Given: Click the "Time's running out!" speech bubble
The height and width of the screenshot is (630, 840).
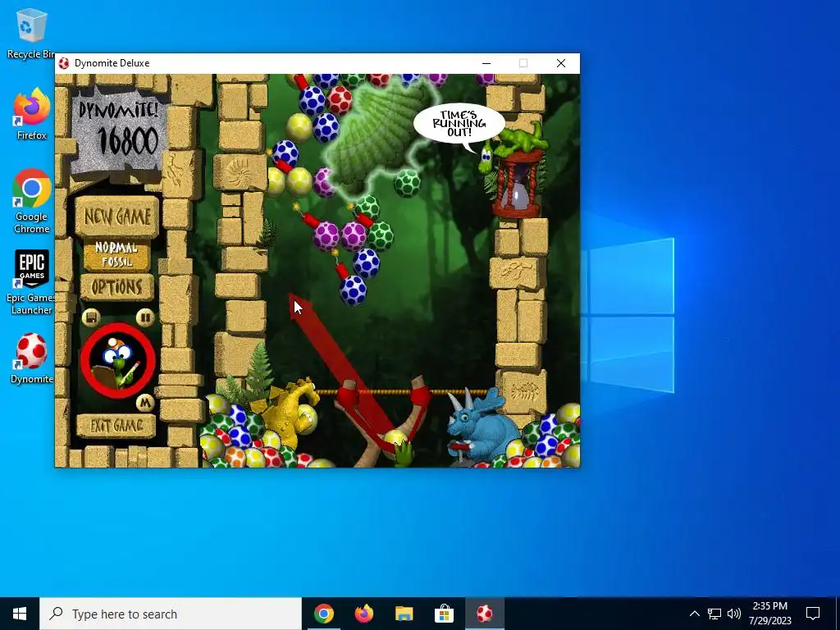Looking at the screenshot, I should click(459, 125).
